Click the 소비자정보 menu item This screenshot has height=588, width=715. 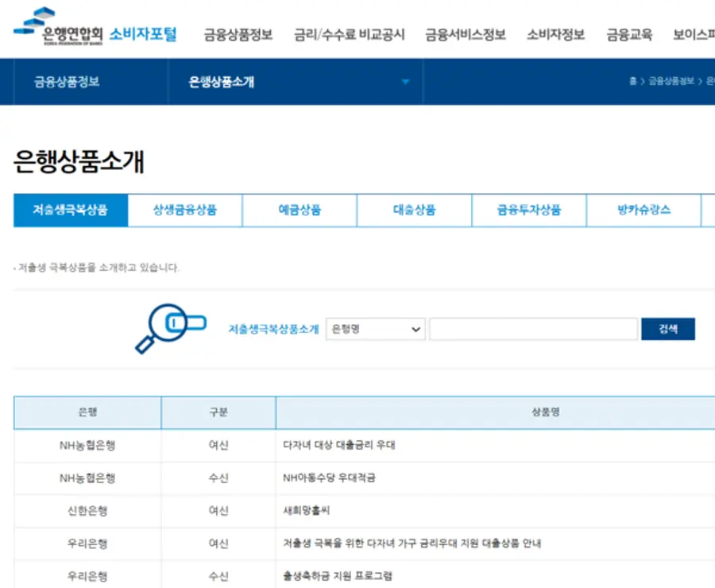click(x=555, y=35)
